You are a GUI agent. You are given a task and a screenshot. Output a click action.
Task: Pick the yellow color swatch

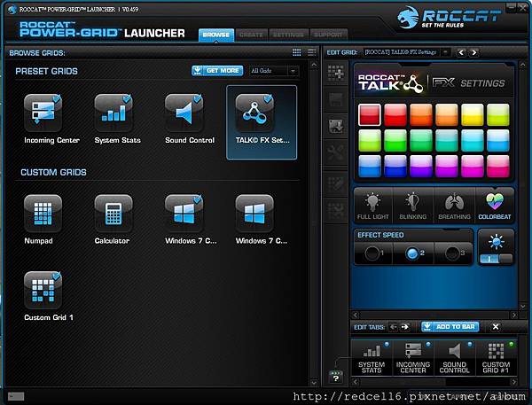click(x=472, y=115)
